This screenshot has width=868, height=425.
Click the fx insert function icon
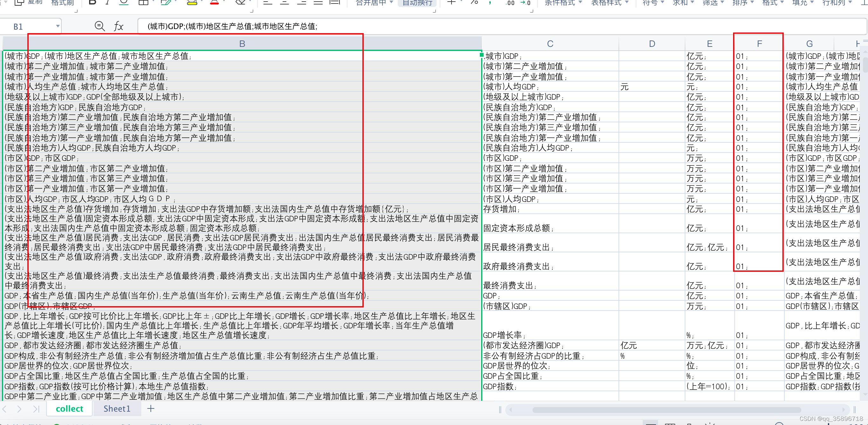click(118, 26)
